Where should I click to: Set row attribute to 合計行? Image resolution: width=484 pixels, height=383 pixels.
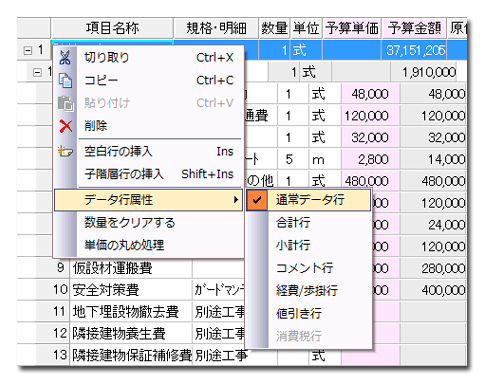[x=308, y=222]
